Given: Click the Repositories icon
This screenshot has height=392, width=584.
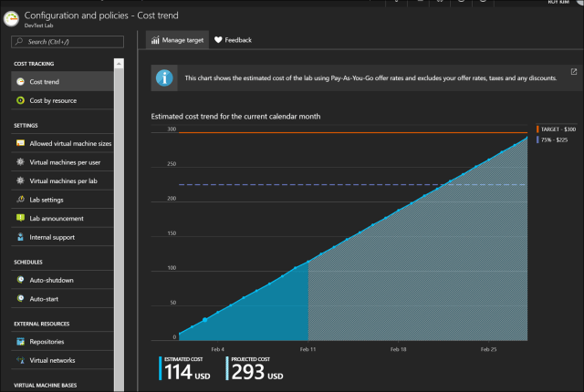Looking at the screenshot, I should tap(20, 342).
